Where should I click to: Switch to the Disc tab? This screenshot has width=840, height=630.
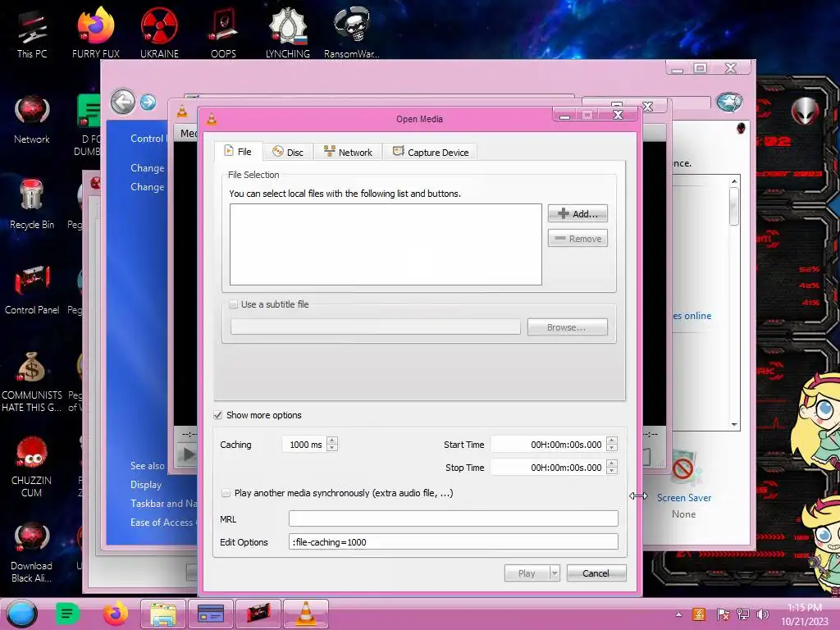point(288,152)
